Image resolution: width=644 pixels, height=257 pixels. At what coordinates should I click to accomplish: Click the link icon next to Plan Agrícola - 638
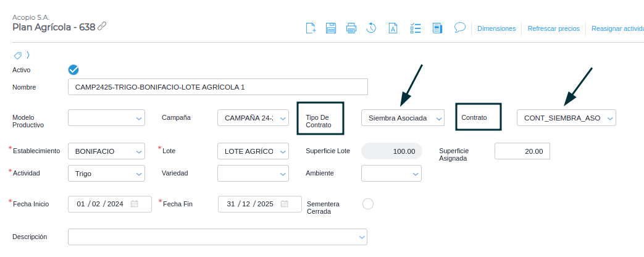(x=102, y=26)
